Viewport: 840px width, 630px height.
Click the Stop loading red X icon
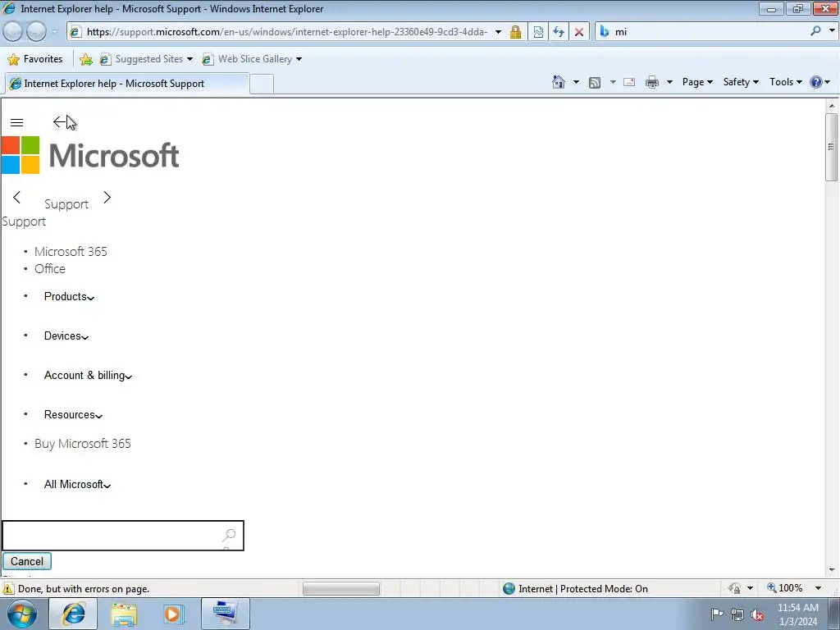coord(578,32)
